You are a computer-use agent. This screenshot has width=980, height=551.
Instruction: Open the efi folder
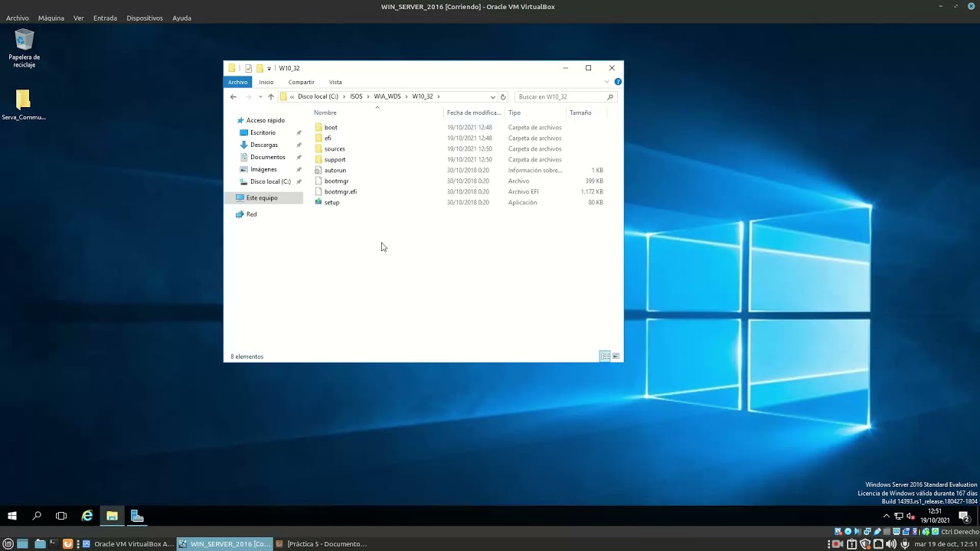328,139
